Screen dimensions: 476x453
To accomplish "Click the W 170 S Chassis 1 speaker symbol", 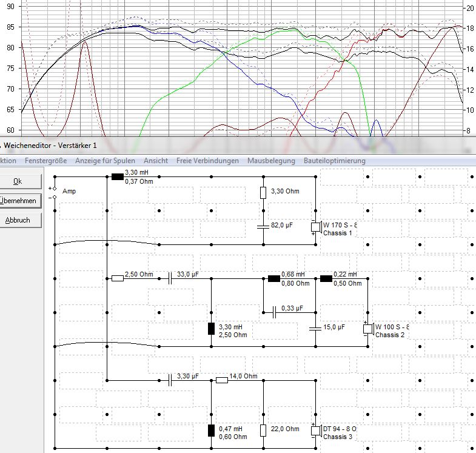I will pyautogui.click(x=317, y=227).
